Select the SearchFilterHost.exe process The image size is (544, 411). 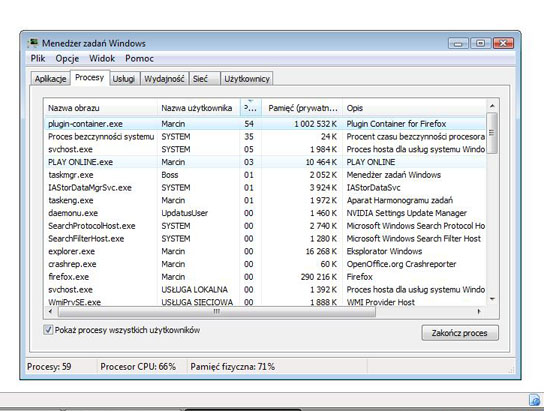point(265,239)
